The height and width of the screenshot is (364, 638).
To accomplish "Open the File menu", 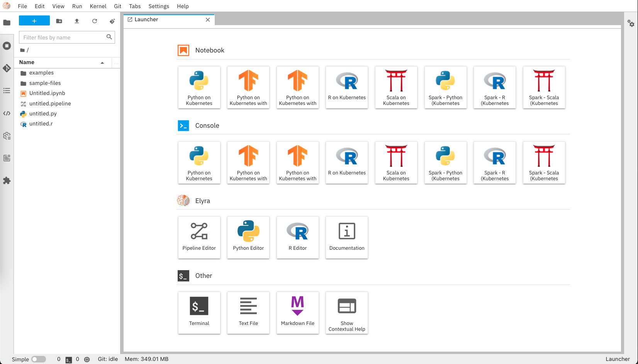I will [22, 6].
